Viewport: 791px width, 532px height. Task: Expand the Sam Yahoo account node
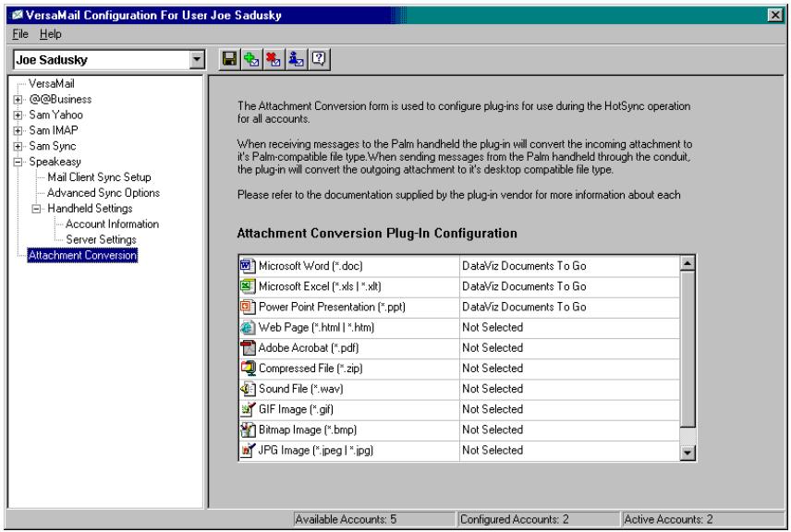[18, 115]
